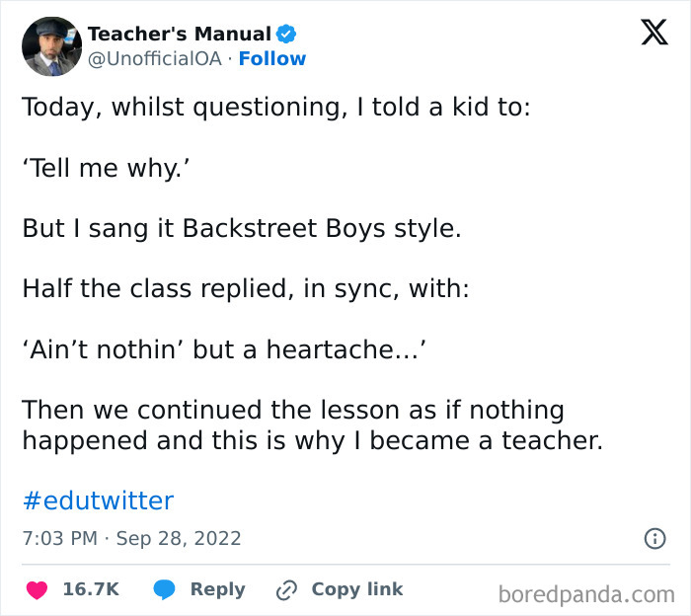Click the "Then we continued the lesson" paragraph
Viewport: 691px width, 616px height.
click(312, 424)
